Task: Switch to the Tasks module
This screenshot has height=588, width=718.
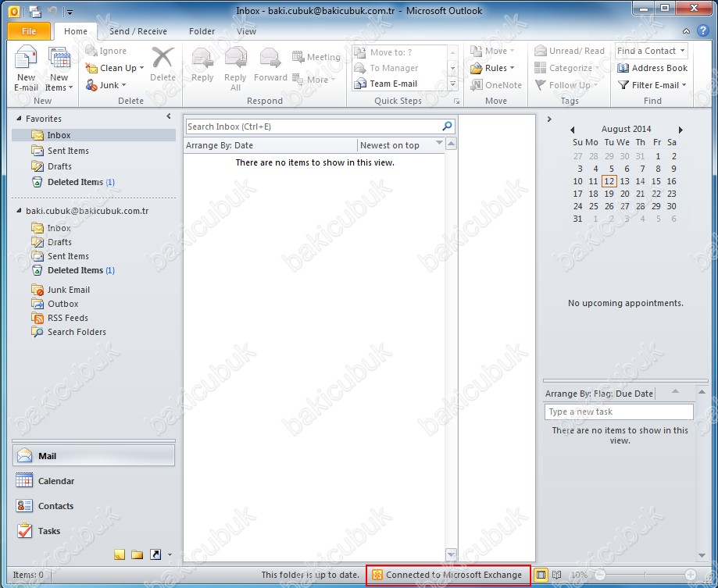Action: pyautogui.click(x=94, y=531)
